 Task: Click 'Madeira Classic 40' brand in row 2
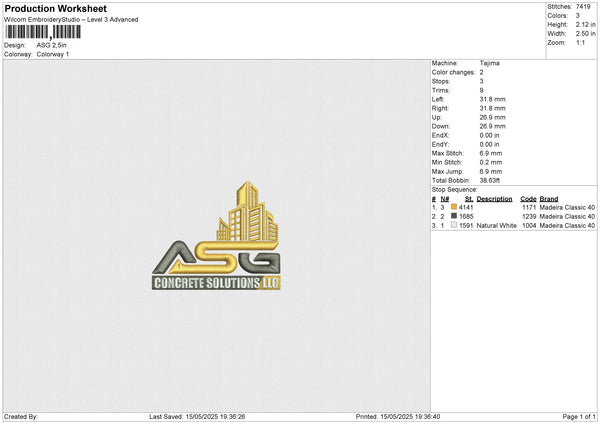pos(567,217)
